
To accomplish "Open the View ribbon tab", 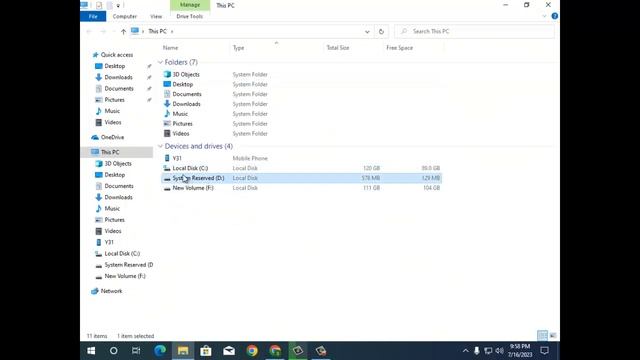I will tap(156, 16).
